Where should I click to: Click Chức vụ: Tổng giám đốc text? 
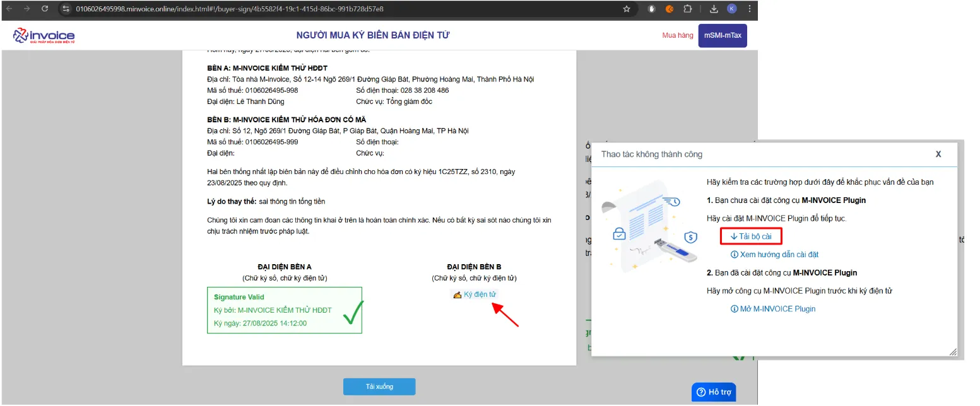(x=394, y=101)
